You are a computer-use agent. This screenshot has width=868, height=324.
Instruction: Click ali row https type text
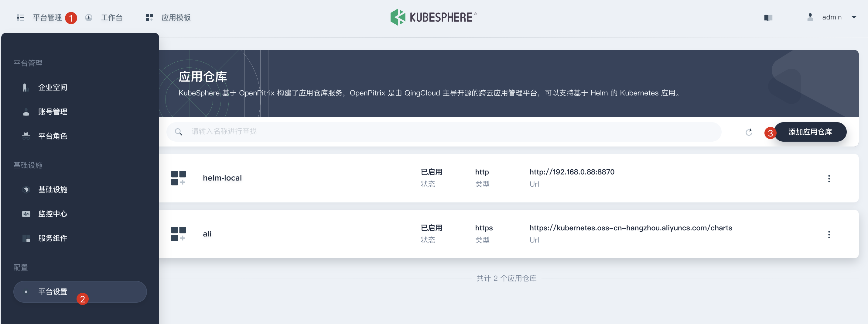(x=484, y=228)
